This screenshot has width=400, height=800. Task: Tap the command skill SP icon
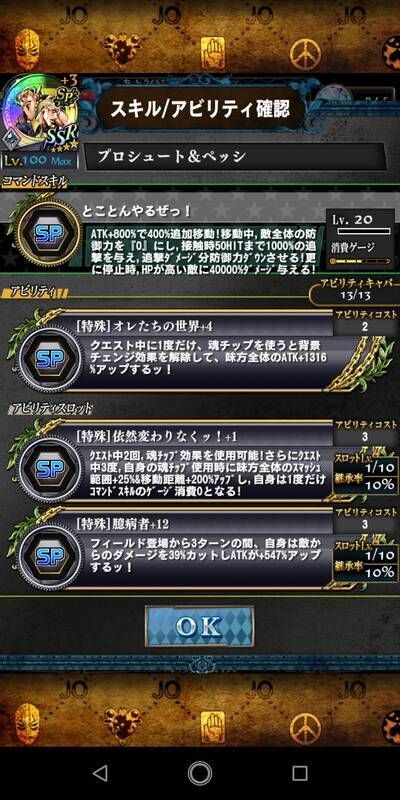(49, 233)
